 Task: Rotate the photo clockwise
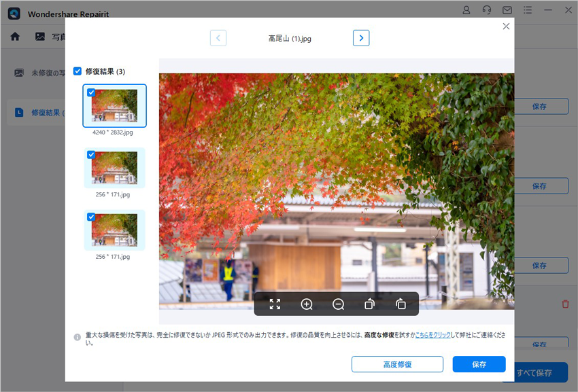[401, 304]
